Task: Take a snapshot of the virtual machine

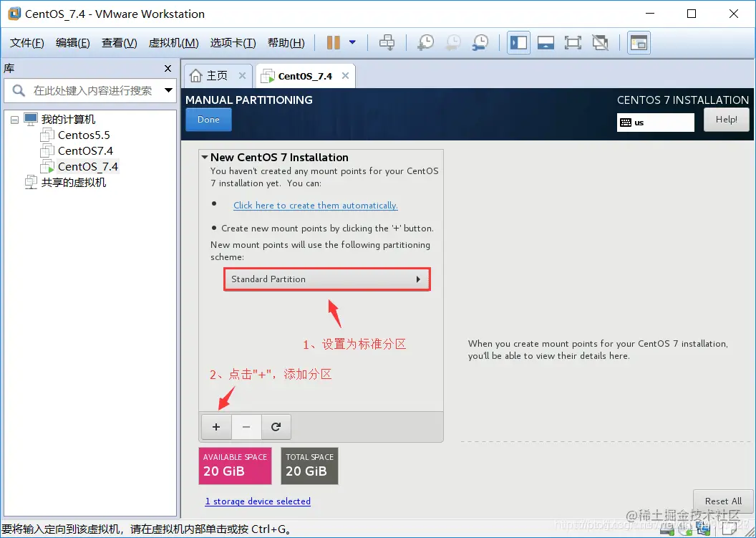Action: (x=425, y=42)
